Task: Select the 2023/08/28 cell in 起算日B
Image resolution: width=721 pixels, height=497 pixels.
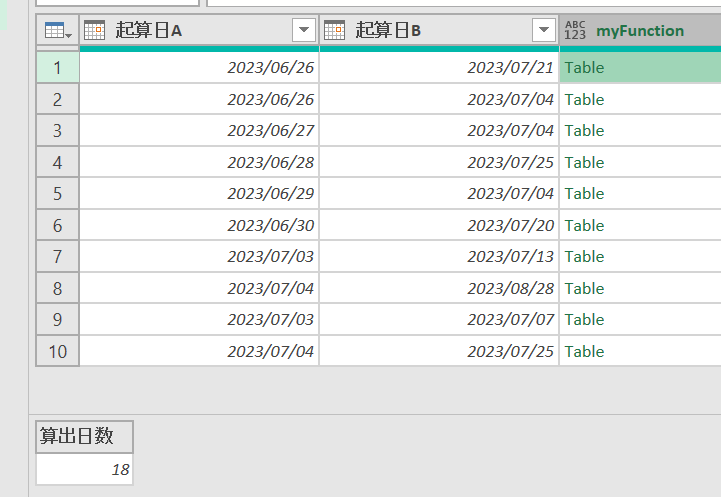Action: click(510, 288)
